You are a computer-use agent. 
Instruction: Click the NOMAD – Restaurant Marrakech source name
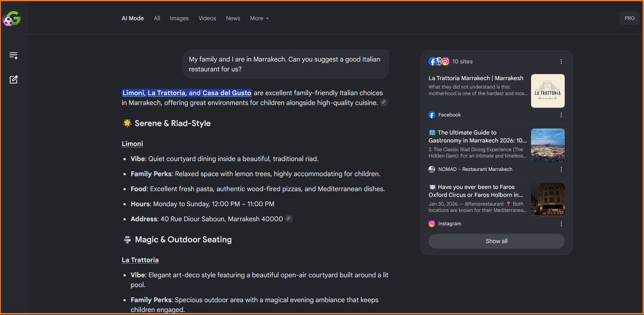(475, 169)
